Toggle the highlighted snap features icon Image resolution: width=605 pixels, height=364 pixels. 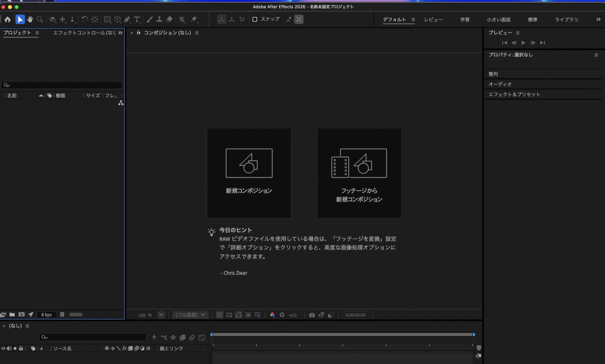(x=299, y=19)
